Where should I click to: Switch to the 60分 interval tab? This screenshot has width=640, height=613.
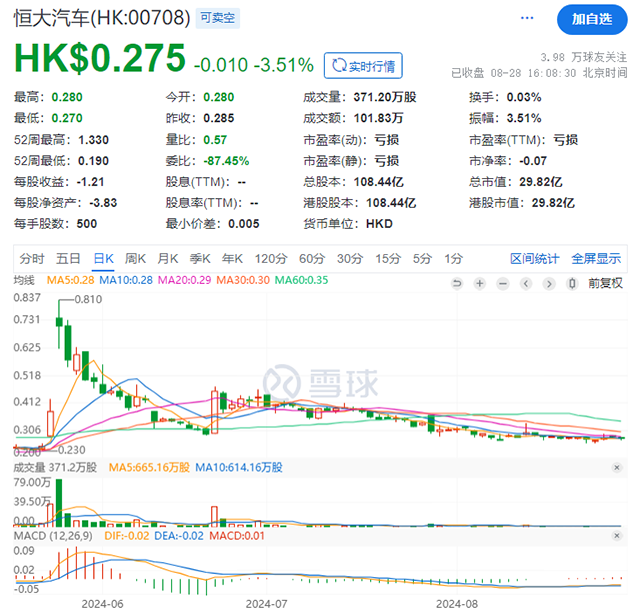tap(312, 259)
